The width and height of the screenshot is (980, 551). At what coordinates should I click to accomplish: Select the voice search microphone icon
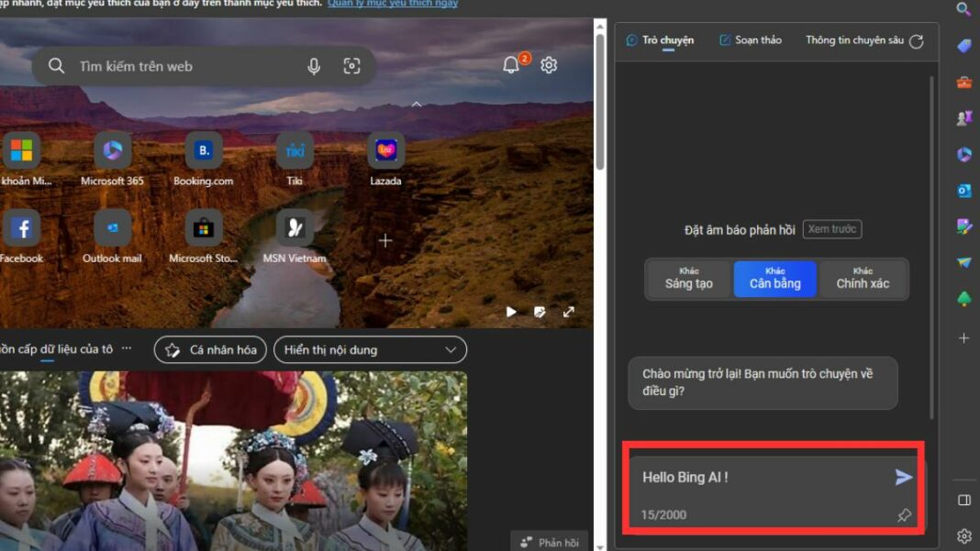(x=314, y=65)
